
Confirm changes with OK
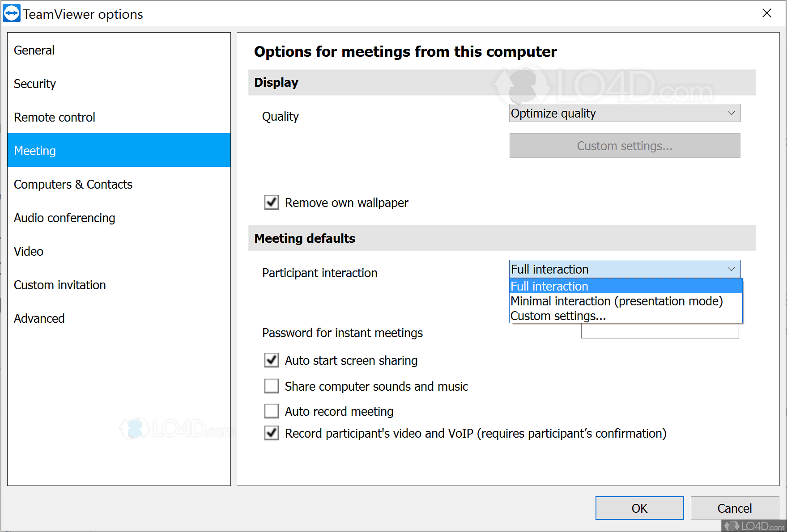[x=639, y=508]
